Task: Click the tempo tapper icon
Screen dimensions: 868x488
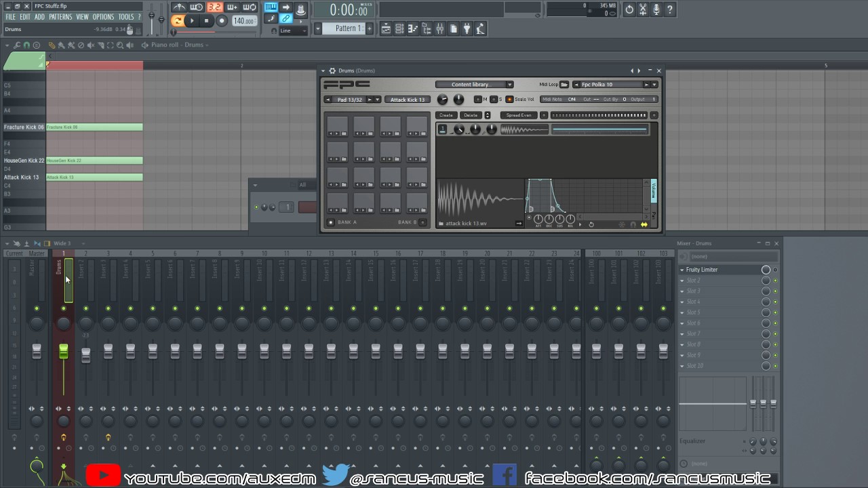Action: pyautogui.click(x=480, y=28)
